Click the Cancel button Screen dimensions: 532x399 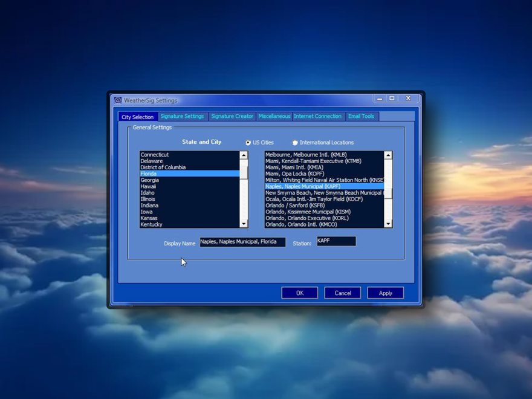(x=343, y=293)
